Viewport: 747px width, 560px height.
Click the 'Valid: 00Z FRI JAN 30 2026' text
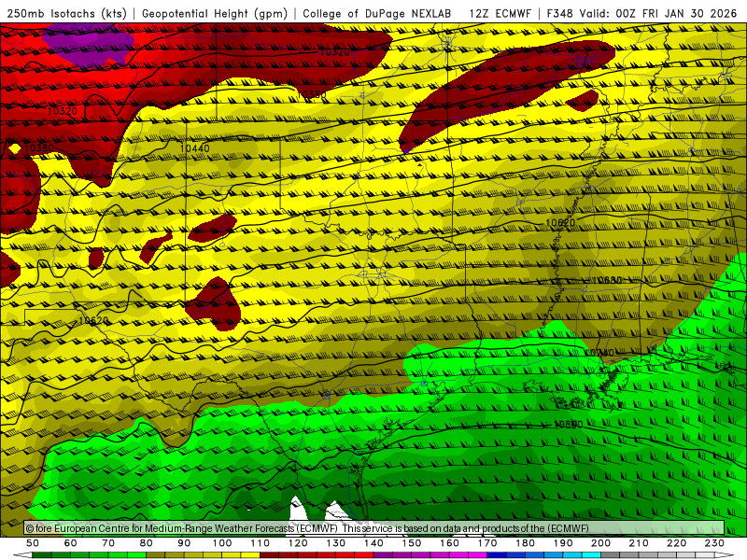click(658, 13)
